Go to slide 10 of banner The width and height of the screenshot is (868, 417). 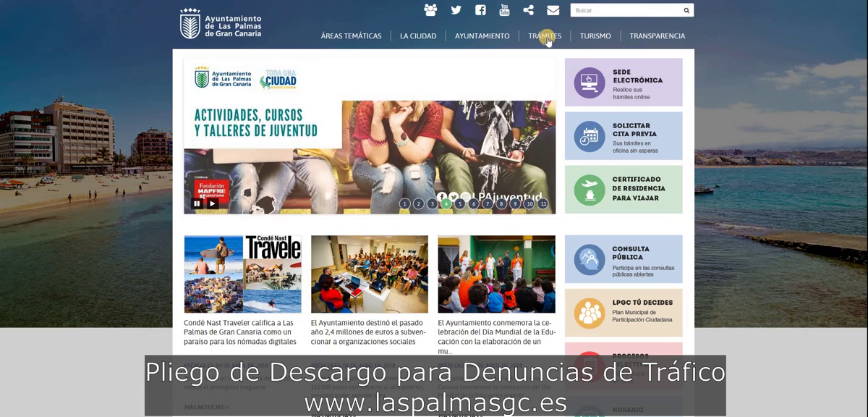[x=529, y=204]
